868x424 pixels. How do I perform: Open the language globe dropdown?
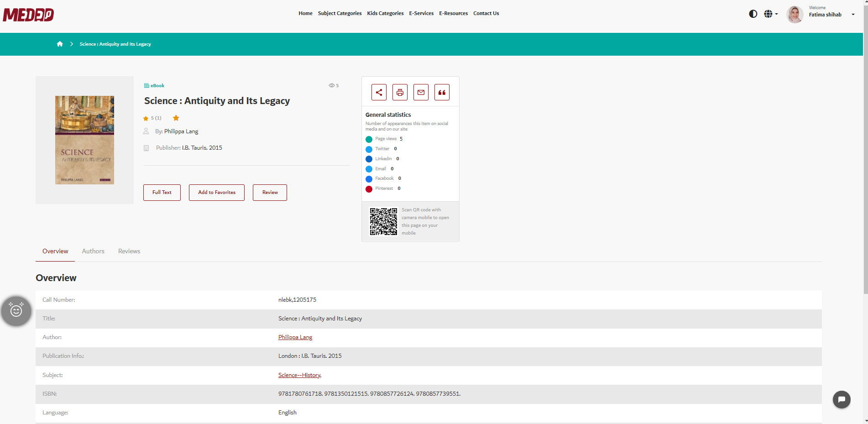click(x=770, y=14)
